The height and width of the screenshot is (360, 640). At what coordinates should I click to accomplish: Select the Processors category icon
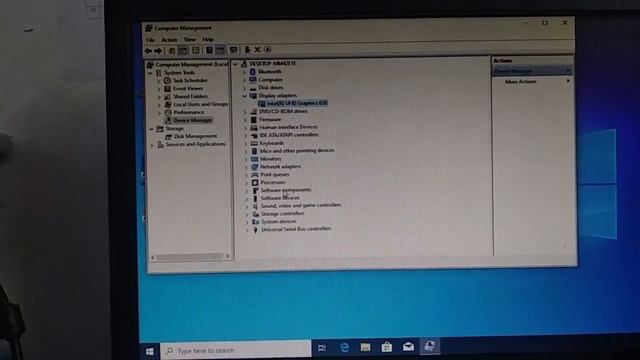click(x=255, y=183)
